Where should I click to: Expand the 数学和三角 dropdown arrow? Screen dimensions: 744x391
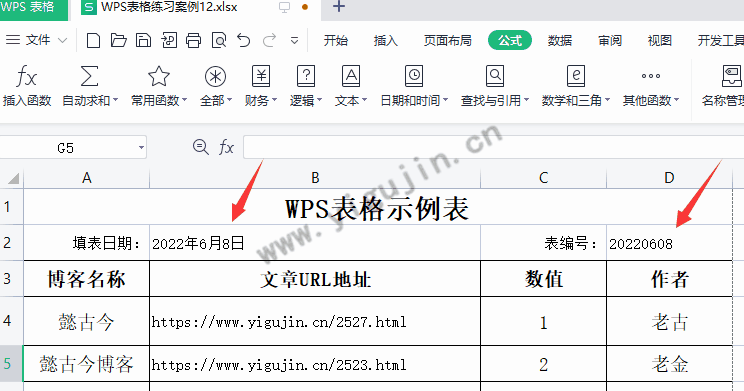(607, 100)
